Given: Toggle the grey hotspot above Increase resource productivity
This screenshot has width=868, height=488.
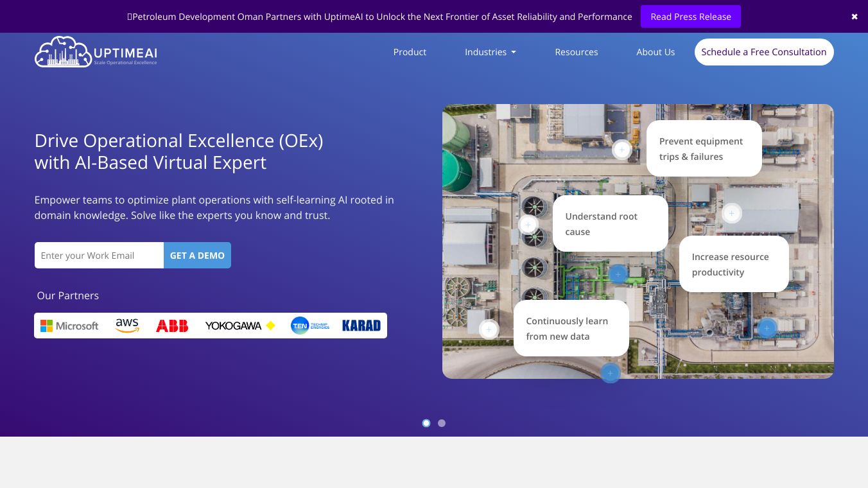Looking at the screenshot, I should point(731,213).
